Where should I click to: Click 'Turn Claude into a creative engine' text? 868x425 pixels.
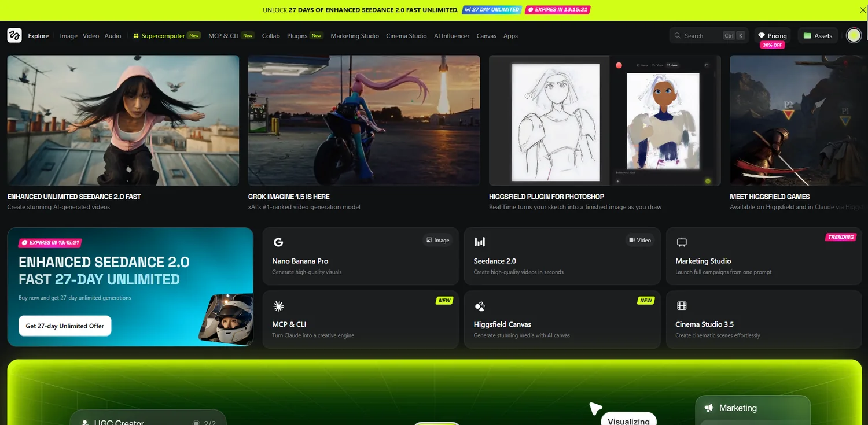coord(313,335)
